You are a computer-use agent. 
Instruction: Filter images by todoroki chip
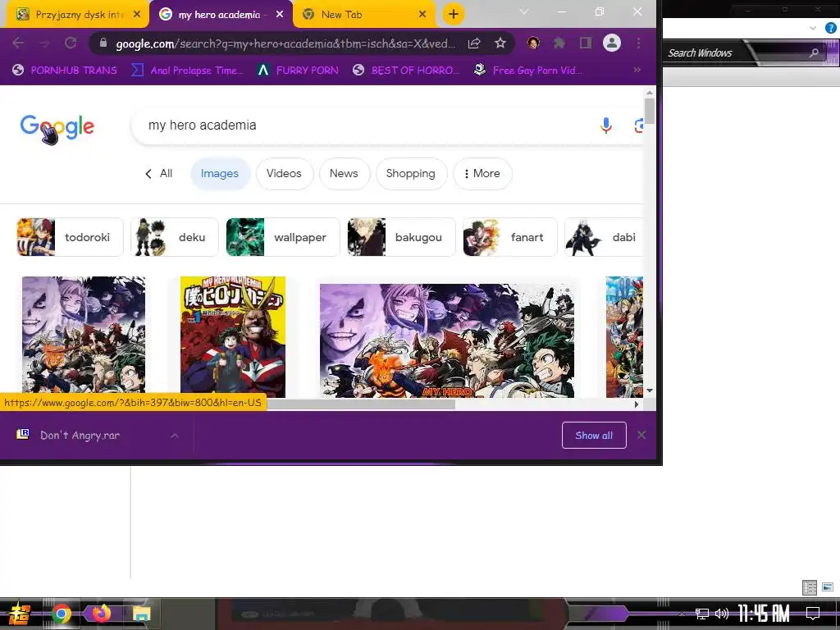(x=71, y=237)
